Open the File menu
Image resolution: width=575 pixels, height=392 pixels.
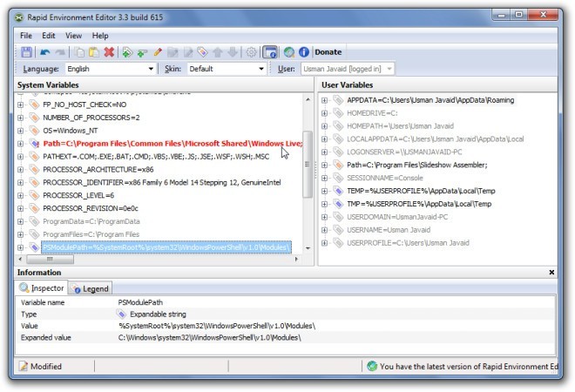click(x=26, y=36)
